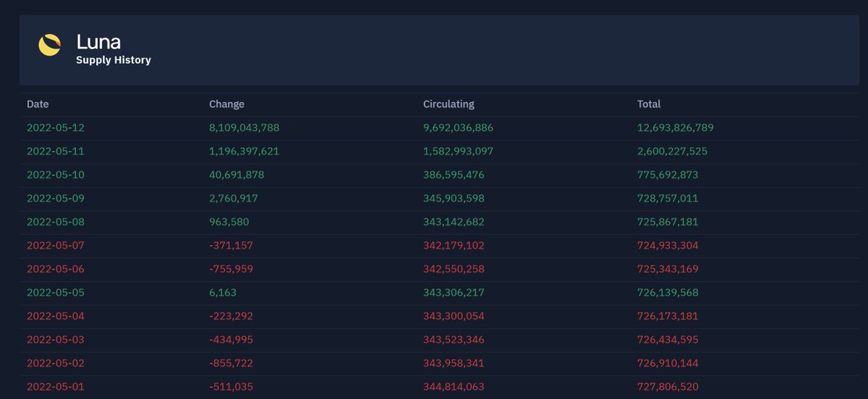Viewport: 868px width, 399px height.
Task: Select the date 2022-05-06
Action: click(56, 269)
